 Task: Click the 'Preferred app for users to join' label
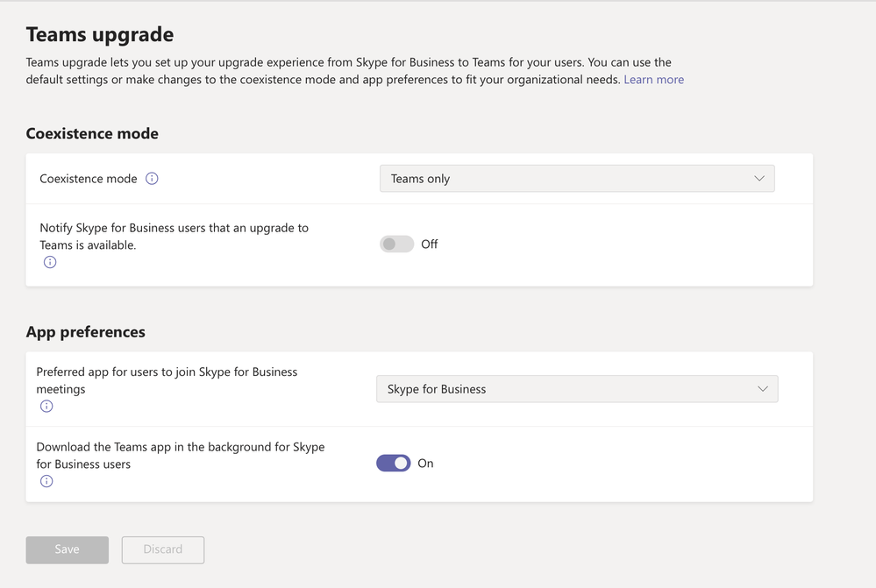pos(167,380)
